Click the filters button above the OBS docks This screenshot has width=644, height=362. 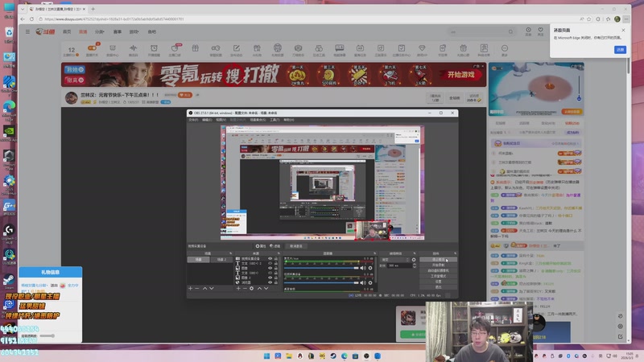pyautogui.click(x=275, y=246)
